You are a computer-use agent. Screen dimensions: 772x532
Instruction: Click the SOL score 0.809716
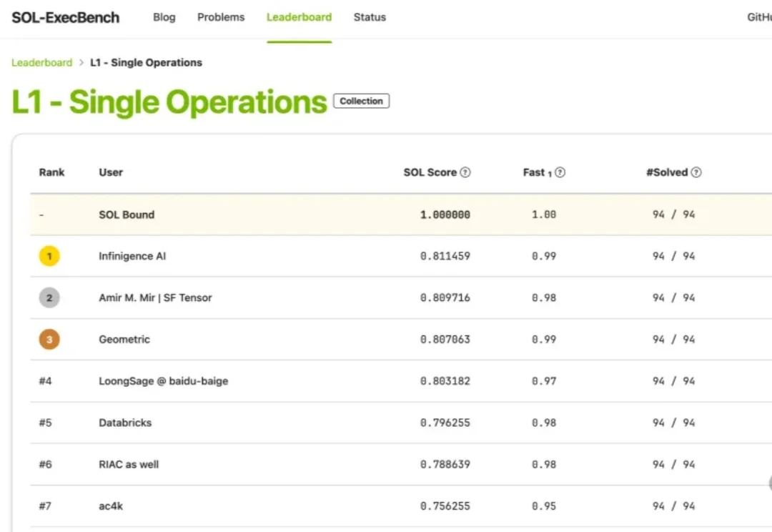pos(445,297)
